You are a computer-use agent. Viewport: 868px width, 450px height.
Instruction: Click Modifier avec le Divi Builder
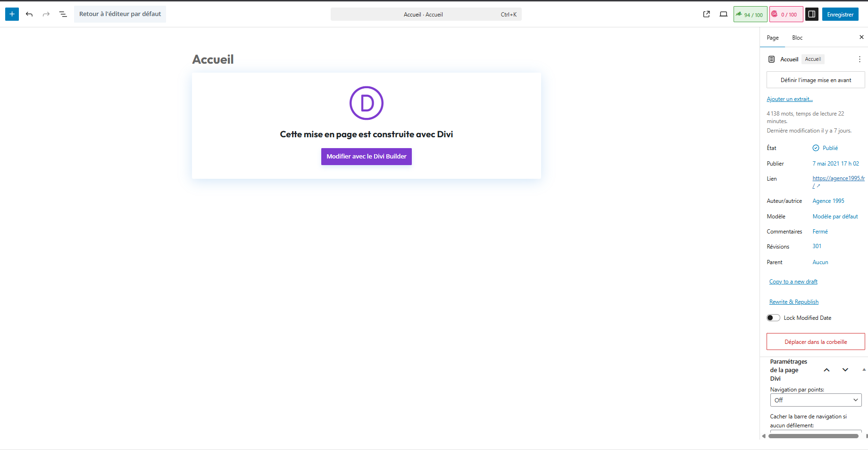point(367,157)
